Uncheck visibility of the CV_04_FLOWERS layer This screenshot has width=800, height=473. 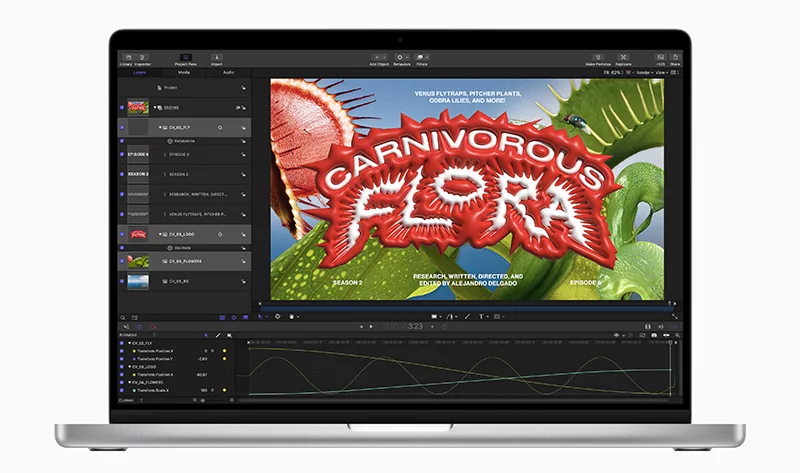pos(122,261)
